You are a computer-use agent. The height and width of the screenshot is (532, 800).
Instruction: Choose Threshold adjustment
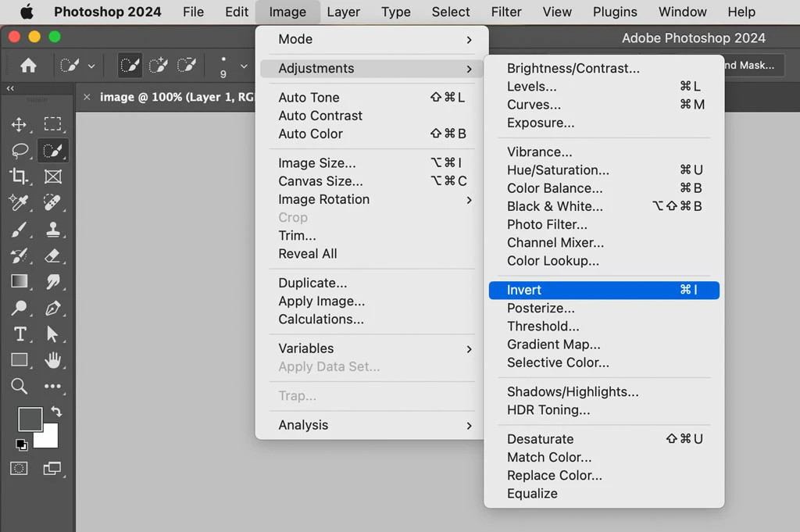(604, 327)
